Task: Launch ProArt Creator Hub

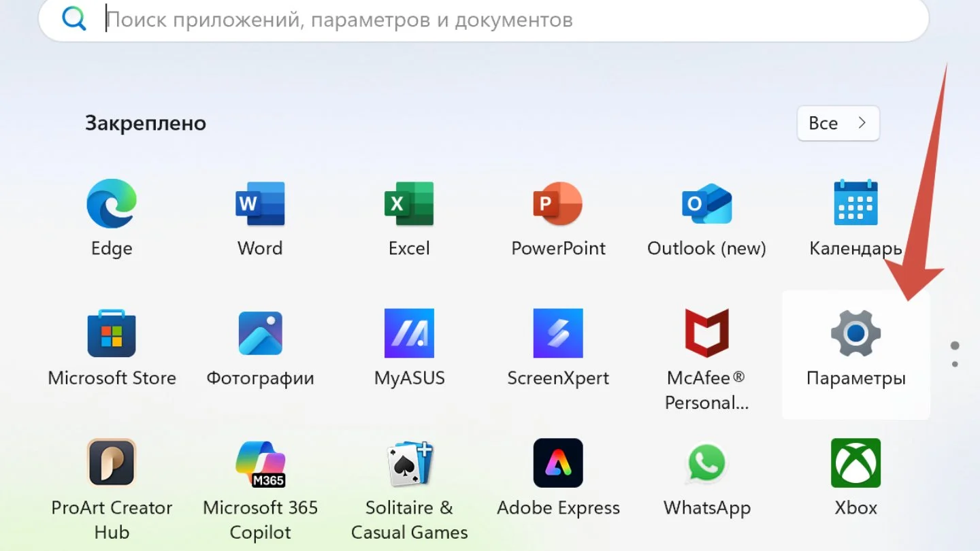Action: point(112,463)
